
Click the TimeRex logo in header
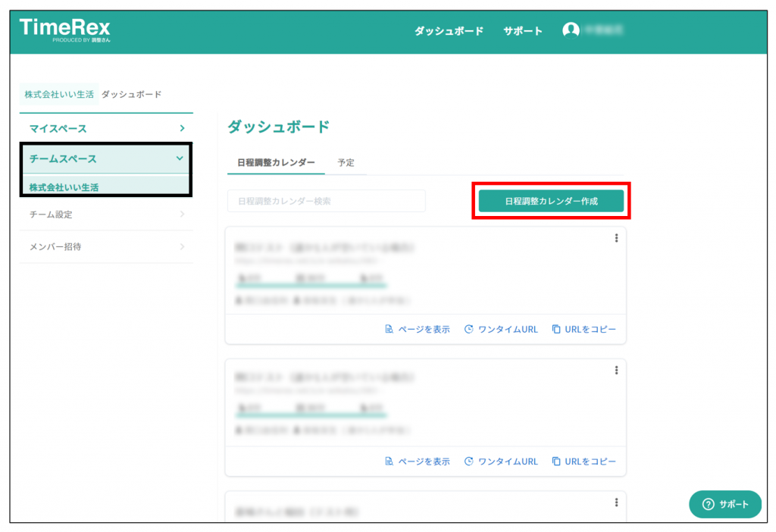click(x=65, y=30)
